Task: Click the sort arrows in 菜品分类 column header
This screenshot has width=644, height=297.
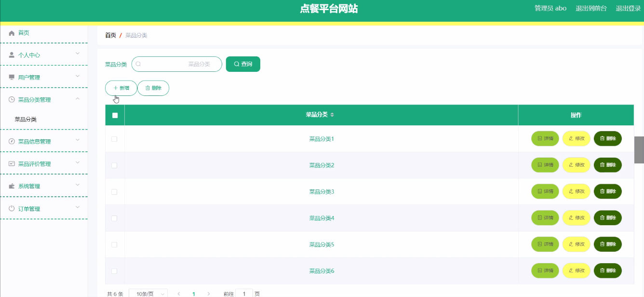Action: click(332, 115)
